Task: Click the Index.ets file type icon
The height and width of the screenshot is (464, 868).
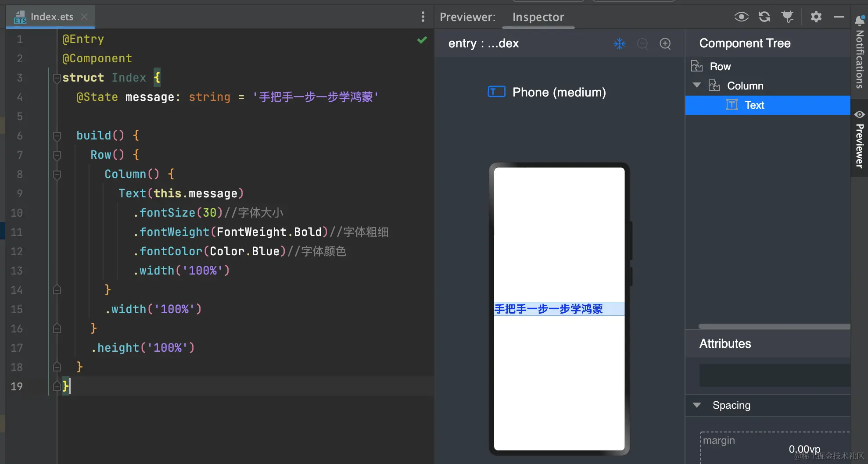Action: 20,17
